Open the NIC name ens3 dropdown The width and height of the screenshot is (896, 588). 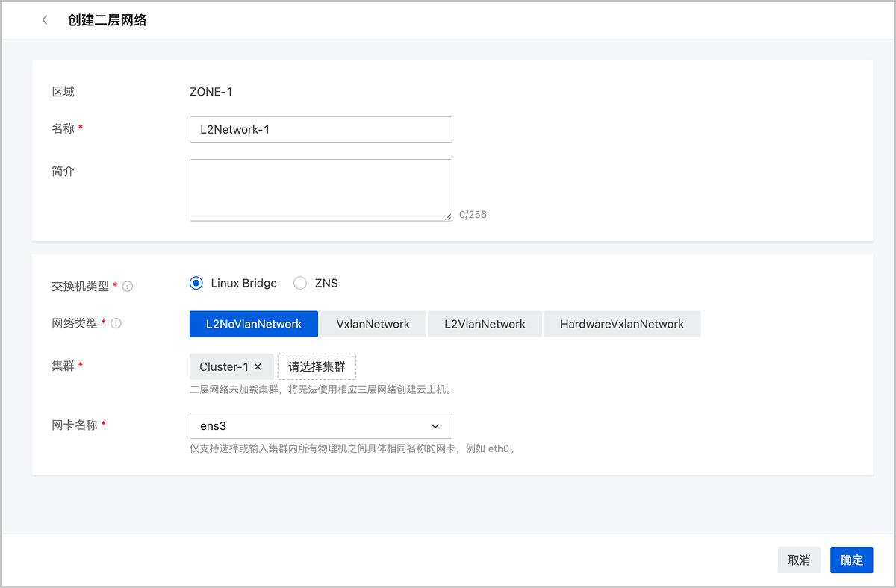tap(321, 425)
